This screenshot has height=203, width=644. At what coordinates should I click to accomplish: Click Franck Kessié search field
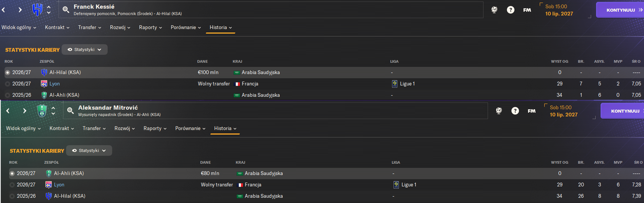pos(271,10)
